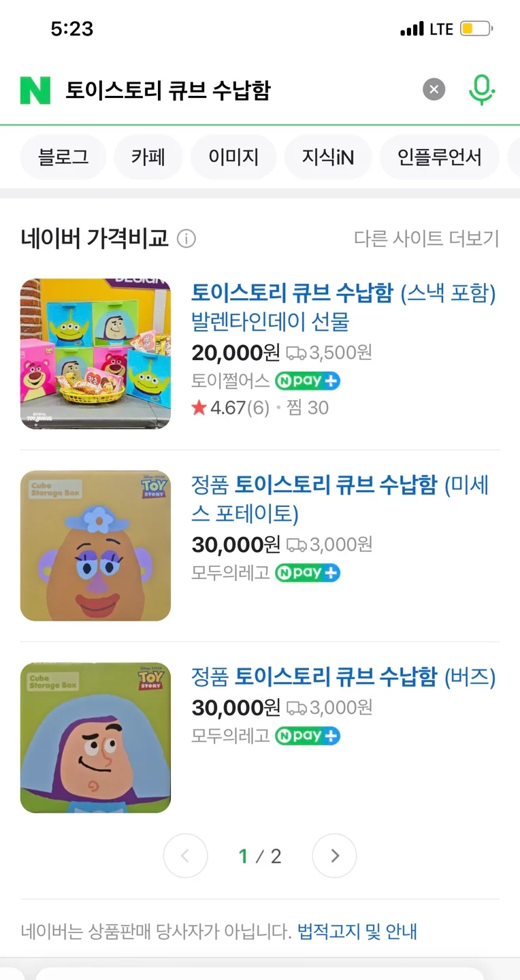520x980 pixels.
Task: Switch to the 블로그 tab
Action: tap(63, 157)
